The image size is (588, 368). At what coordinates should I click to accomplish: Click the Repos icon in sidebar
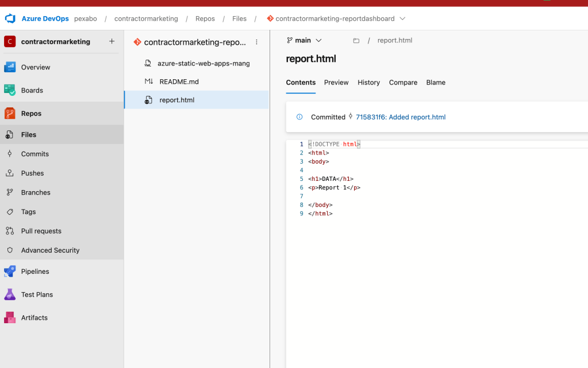[x=10, y=113]
